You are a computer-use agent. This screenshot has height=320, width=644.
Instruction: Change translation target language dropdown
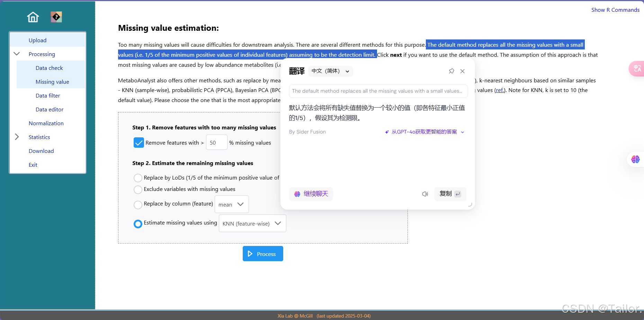click(330, 71)
